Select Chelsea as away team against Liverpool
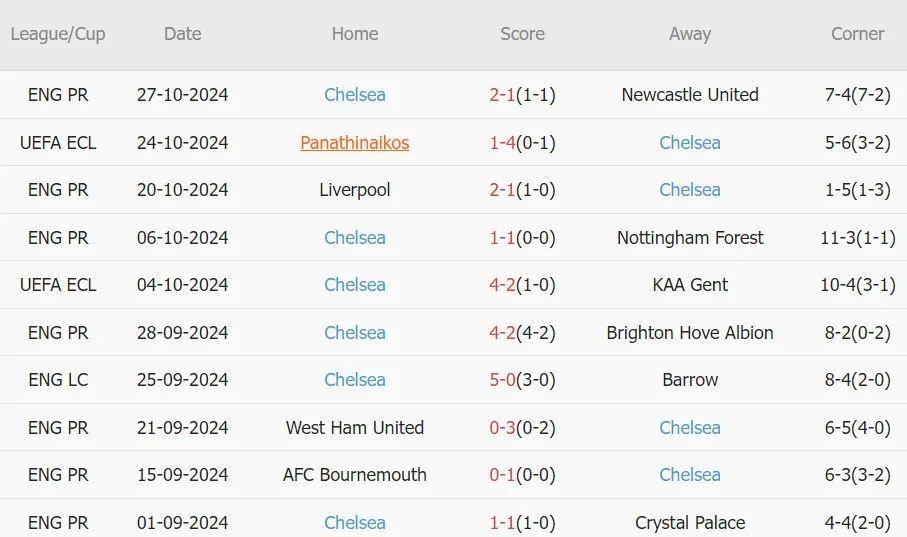This screenshot has height=537, width=907. (x=690, y=190)
